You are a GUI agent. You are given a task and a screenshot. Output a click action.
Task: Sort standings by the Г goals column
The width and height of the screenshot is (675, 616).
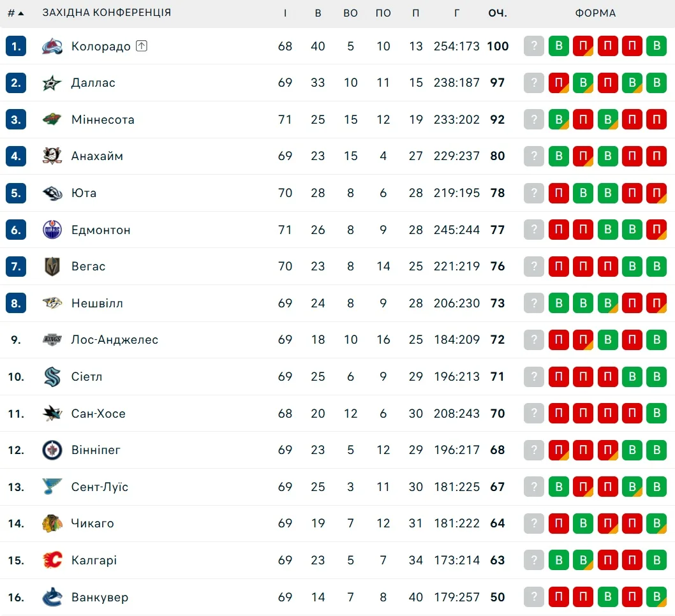pos(457,13)
